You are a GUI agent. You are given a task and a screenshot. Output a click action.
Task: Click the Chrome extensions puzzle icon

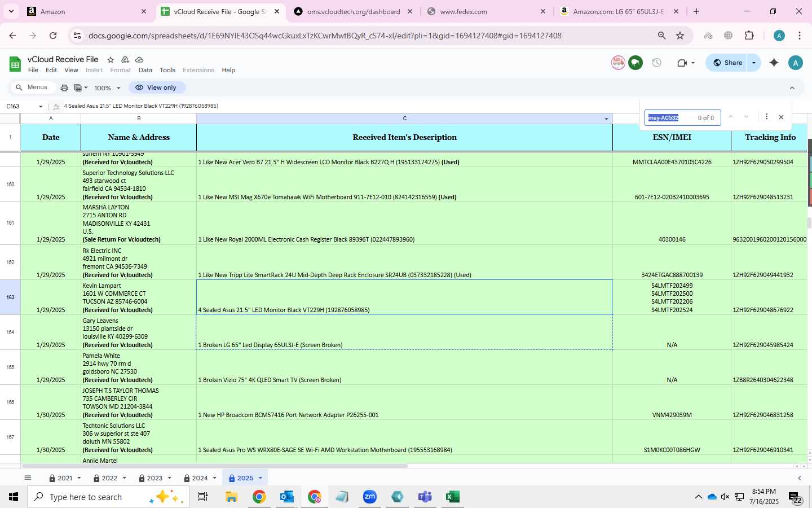pos(749,36)
